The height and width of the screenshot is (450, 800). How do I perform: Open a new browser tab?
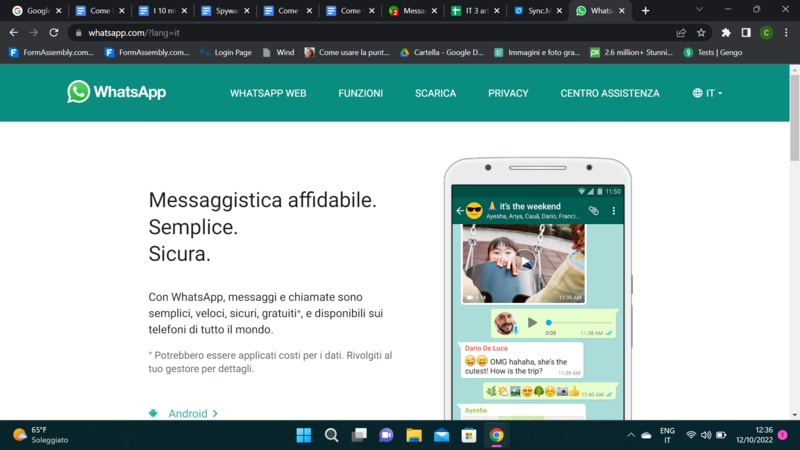point(645,11)
